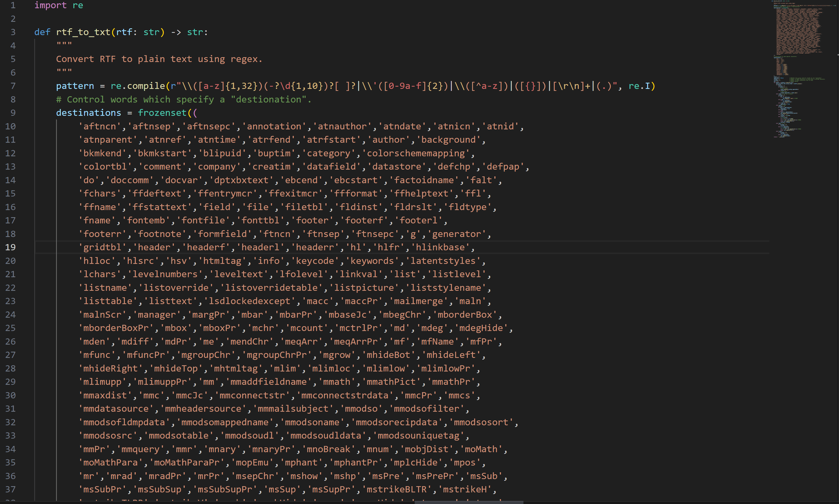
Task: Click the re.I flag on line 7
Action: [641, 86]
